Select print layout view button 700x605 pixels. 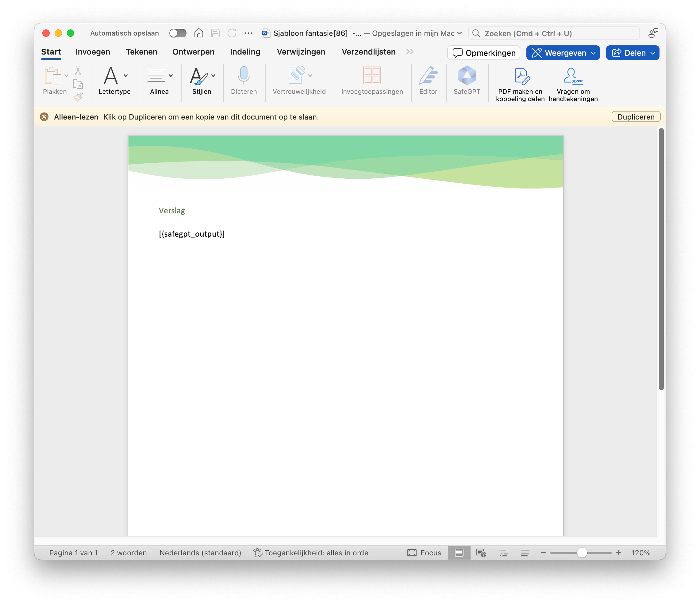[x=459, y=553]
